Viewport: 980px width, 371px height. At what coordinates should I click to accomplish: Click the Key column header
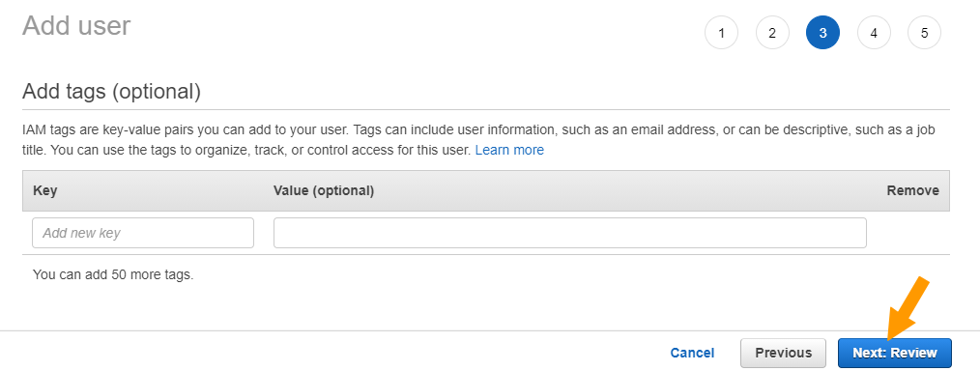tap(45, 190)
